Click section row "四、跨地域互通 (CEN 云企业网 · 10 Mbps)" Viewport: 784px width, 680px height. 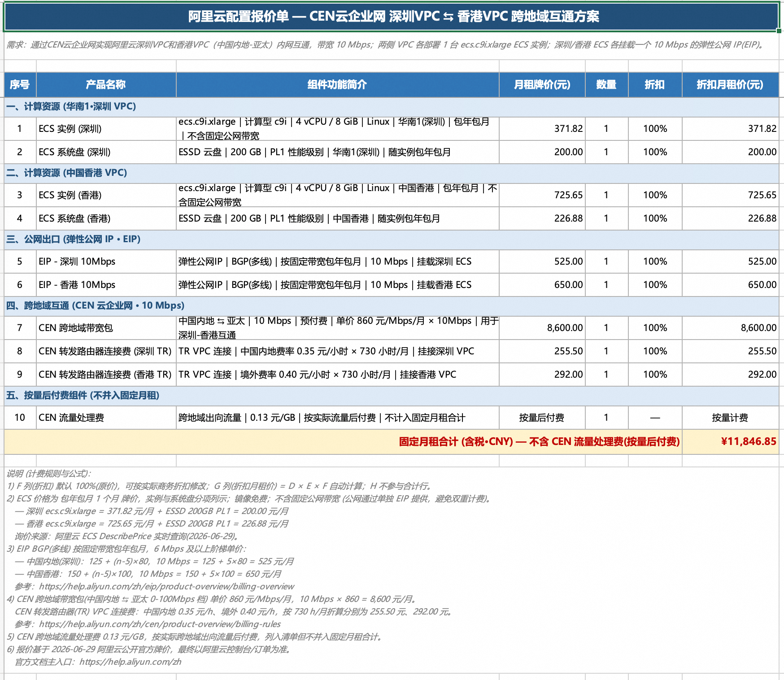(391, 306)
